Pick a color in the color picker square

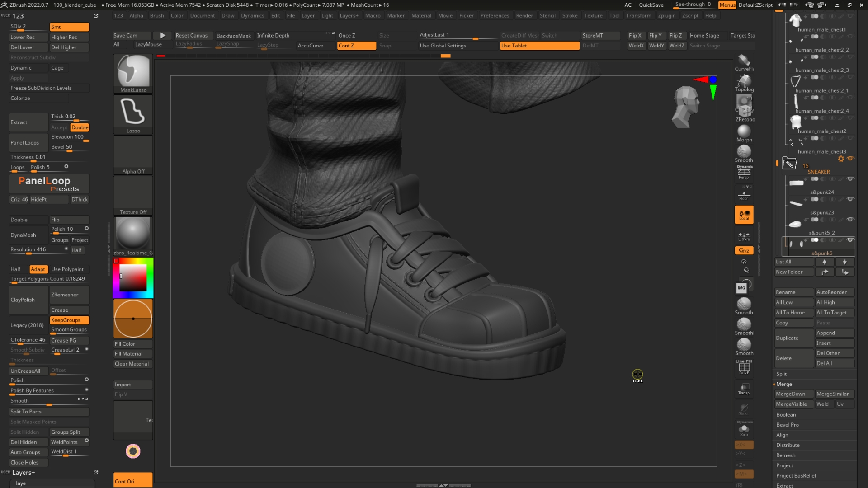(133, 278)
